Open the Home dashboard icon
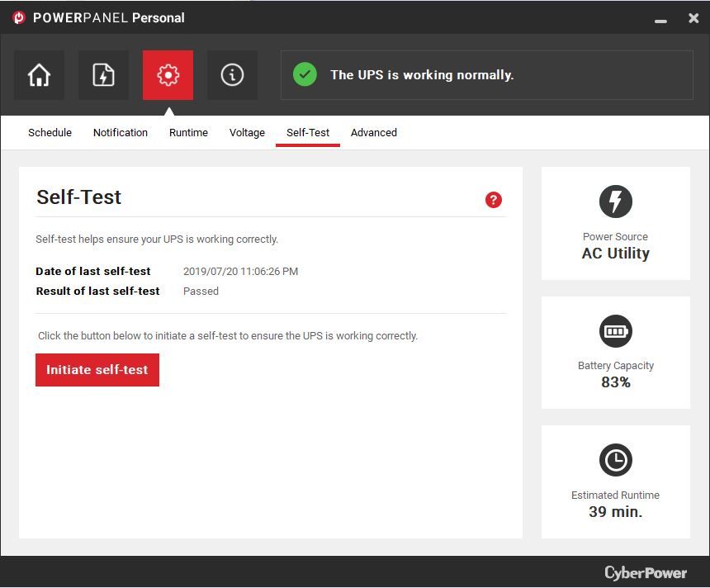This screenshot has width=710, height=588. [39, 75]
